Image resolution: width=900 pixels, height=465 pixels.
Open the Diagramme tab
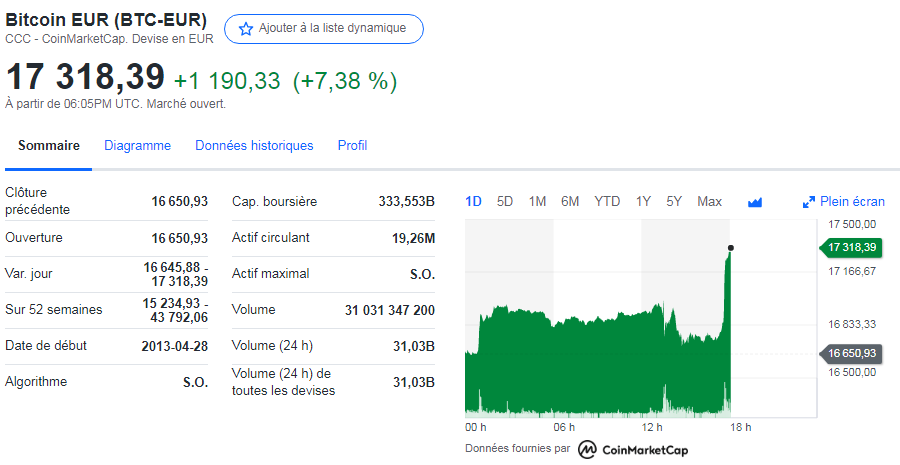tap(137, 146)
